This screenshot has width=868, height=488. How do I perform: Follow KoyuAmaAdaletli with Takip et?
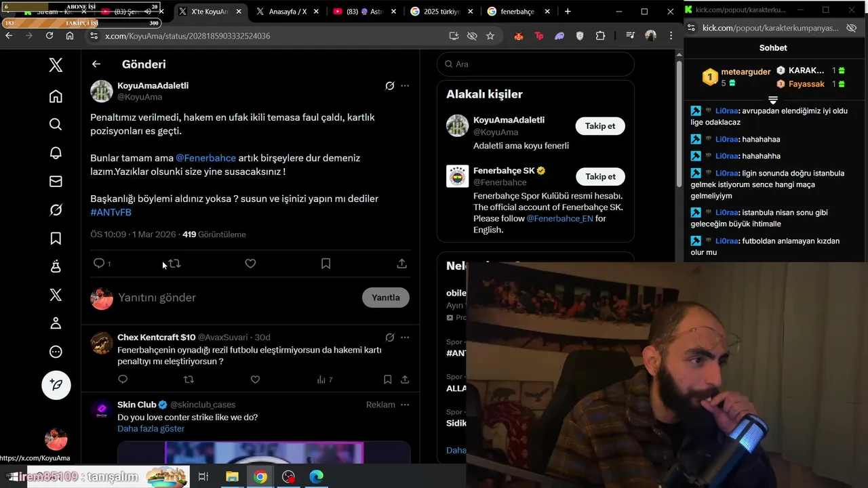click(600, 126)
